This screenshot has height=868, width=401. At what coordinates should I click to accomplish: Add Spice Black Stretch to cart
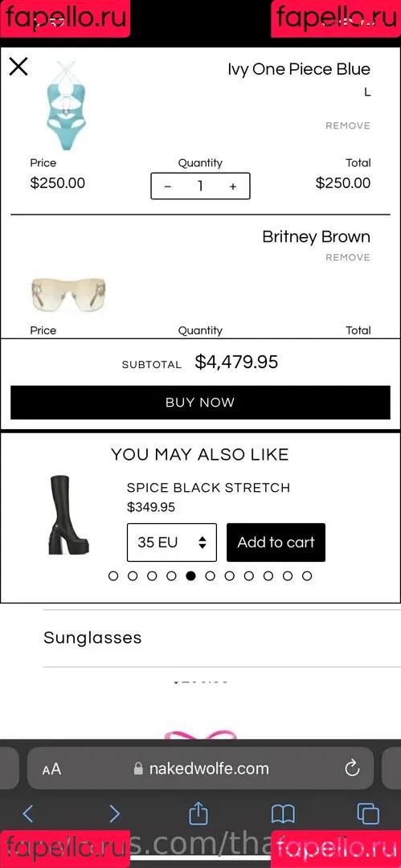[x=276, y=542]
